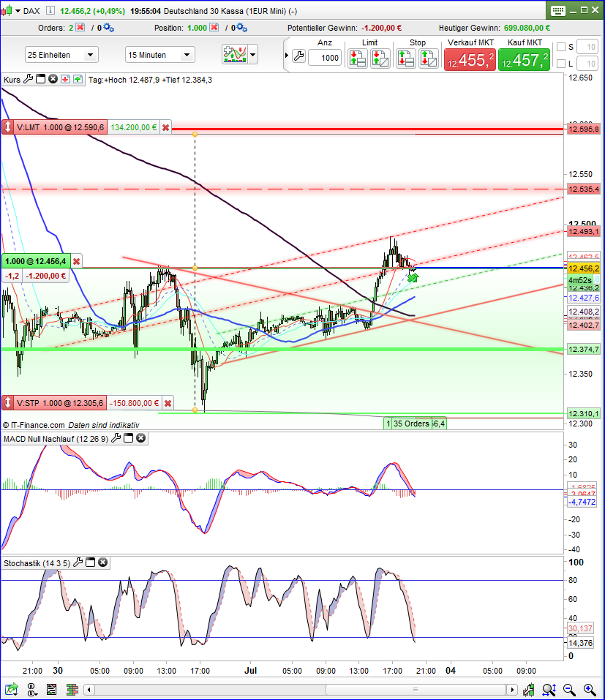Click the Verkauf MKT sell button 12.455

coord(470,59)
